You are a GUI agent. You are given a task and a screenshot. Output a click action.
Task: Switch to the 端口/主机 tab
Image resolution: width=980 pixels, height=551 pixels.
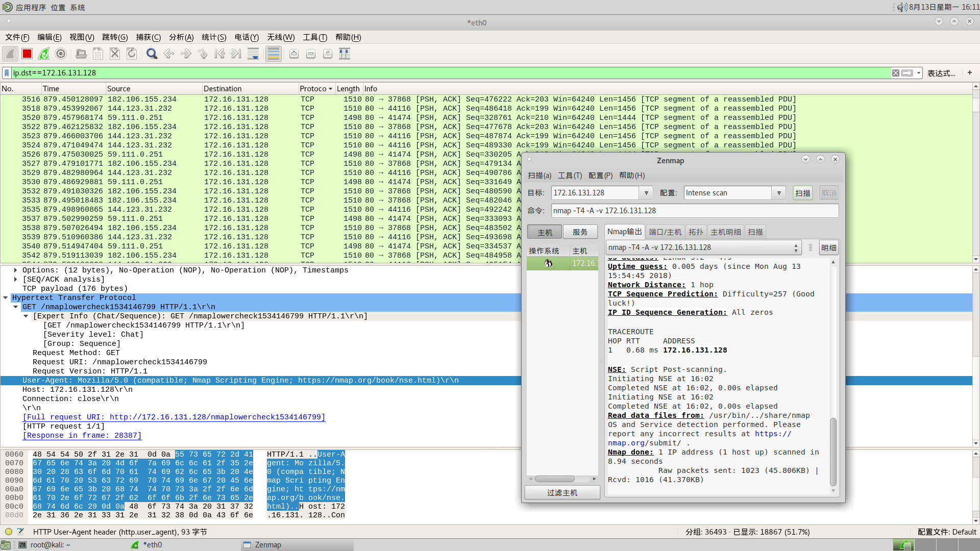(665, 232)
